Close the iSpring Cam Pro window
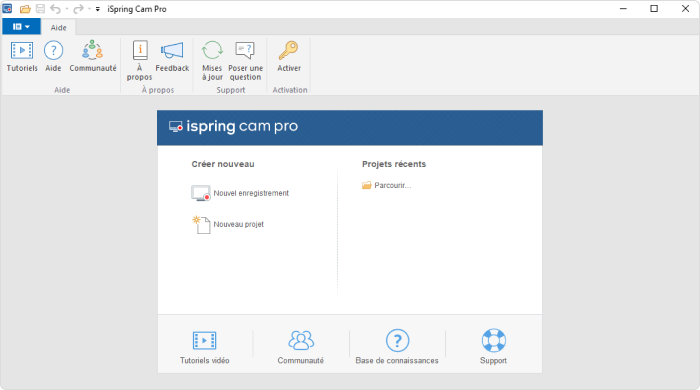The image size is (700, 390). pyautogui.click(x=685, y=9)
